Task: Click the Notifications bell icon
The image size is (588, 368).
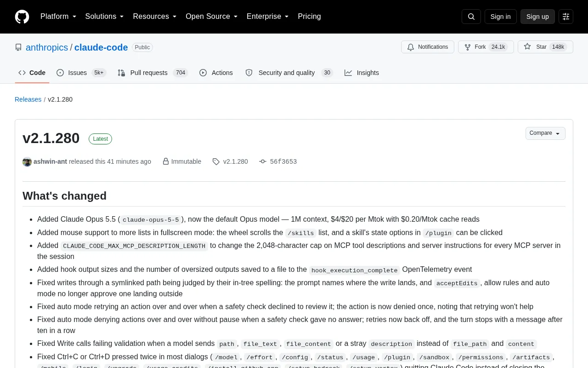Action: 410,47
